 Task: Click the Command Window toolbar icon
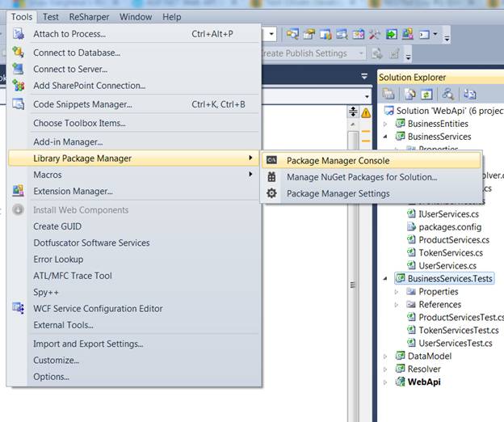coord(424,34)
